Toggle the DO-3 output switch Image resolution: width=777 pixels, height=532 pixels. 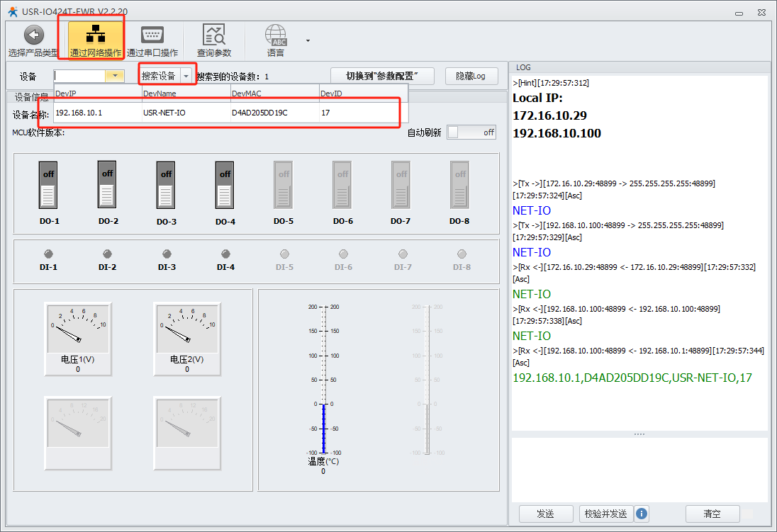166,185
